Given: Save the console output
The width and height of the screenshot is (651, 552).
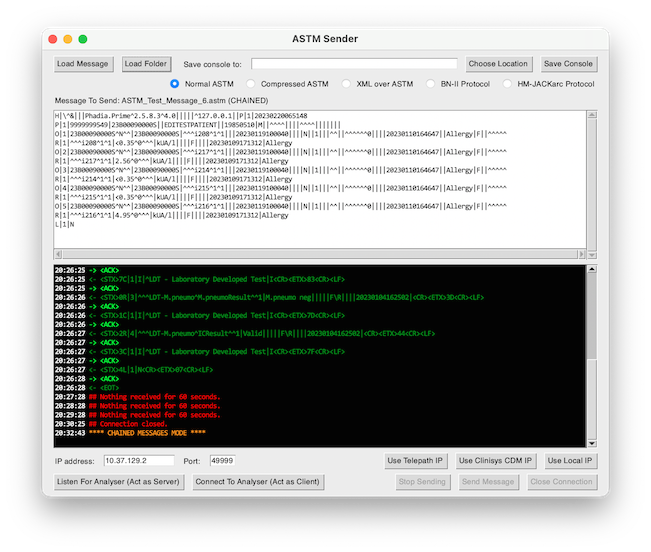Looking at the screenshot, I should pos(568,64).
